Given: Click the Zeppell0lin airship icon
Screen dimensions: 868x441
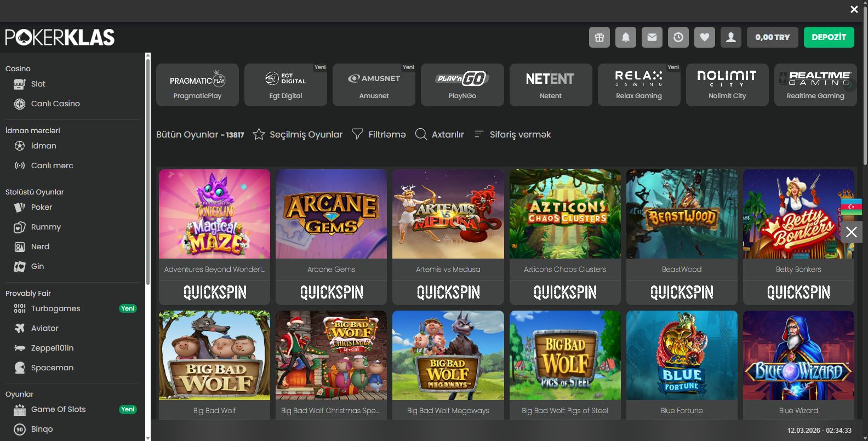Looking at the screenshot, I should coord(20,348).
